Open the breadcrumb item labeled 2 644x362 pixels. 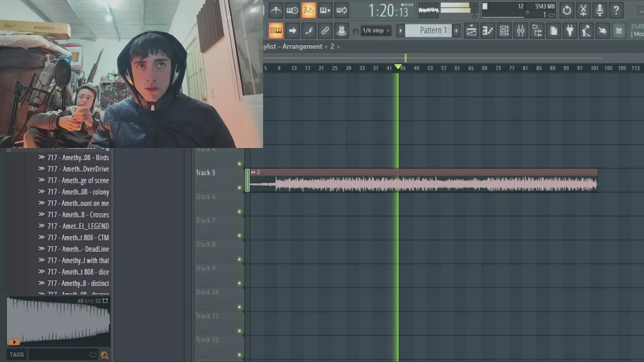332,46
